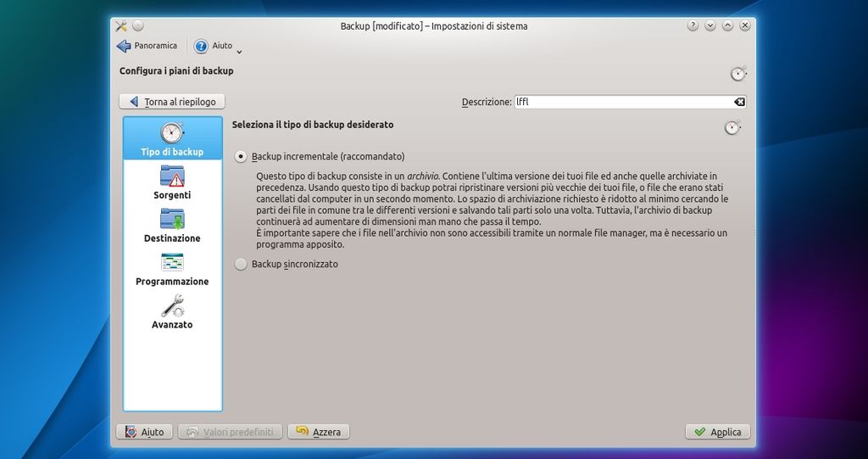Click the Applica button
The height and width of the screenshot is (459, 868).
pyautogui.click(x=718, y=432)
